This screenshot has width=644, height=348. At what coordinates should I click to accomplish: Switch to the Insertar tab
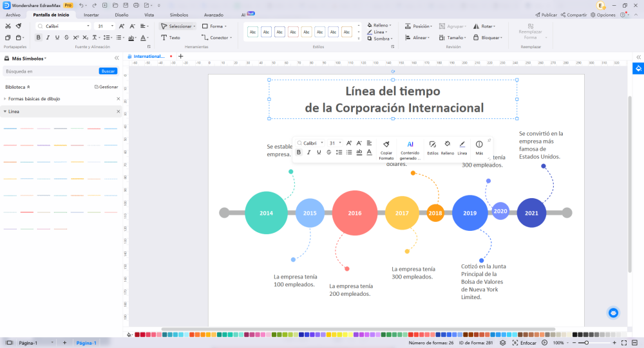(x=91, y=14)
